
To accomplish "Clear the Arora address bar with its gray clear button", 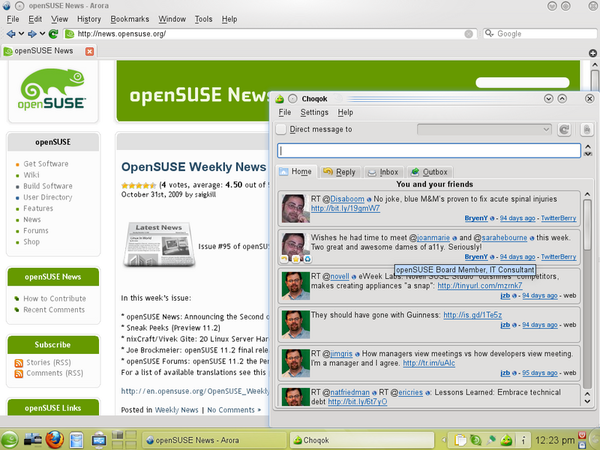I will tap(468, 34).
